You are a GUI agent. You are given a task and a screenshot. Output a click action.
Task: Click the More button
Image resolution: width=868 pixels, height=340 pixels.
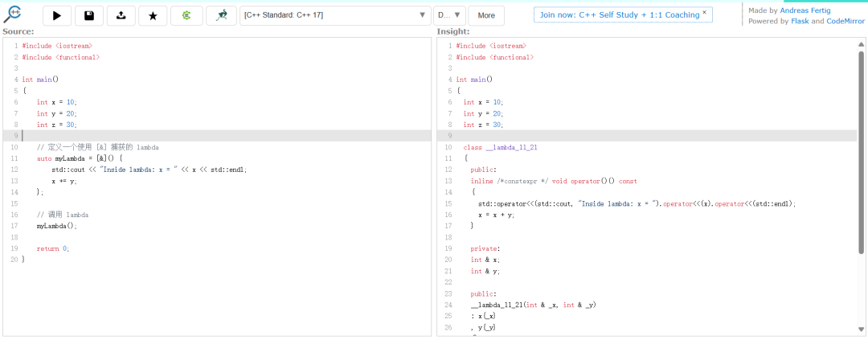(x=486, y=15)
